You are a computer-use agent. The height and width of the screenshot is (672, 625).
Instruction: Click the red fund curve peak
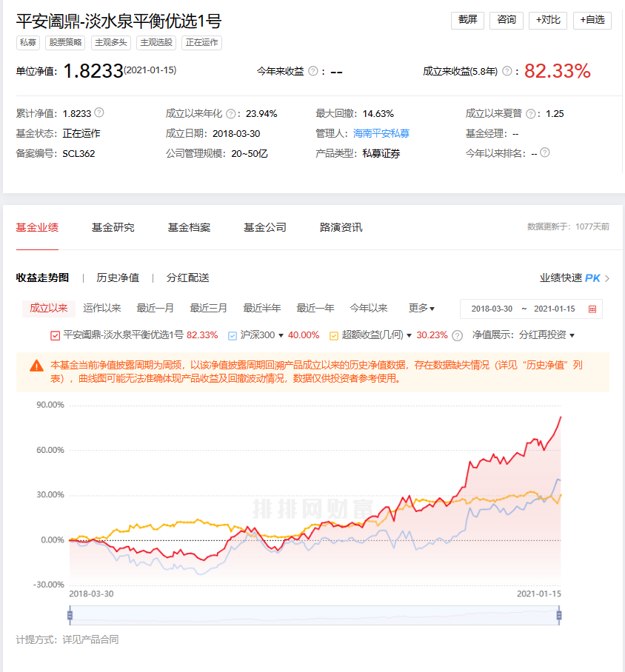[561, 417]
